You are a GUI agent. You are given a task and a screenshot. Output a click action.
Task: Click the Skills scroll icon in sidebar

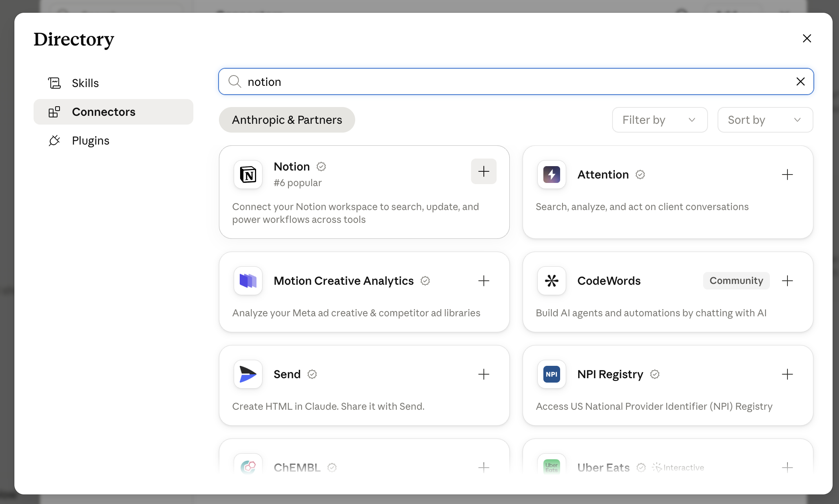54,83
